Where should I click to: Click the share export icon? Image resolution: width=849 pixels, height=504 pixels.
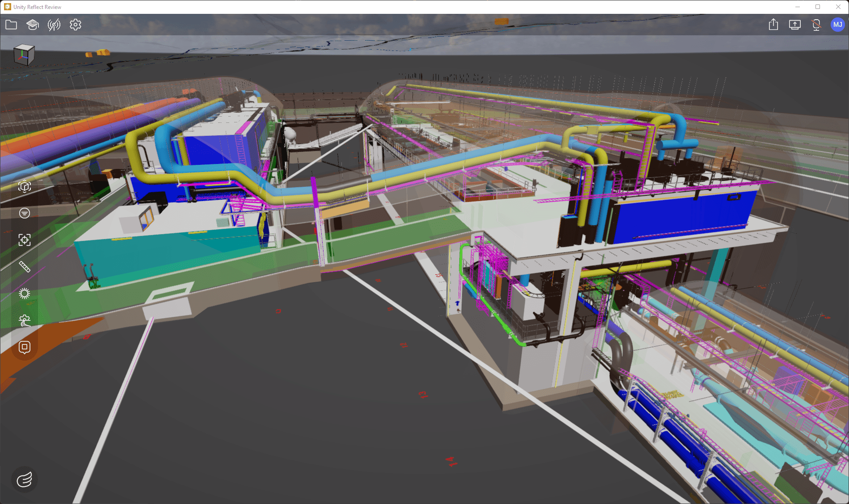click(x=773, y=25)
